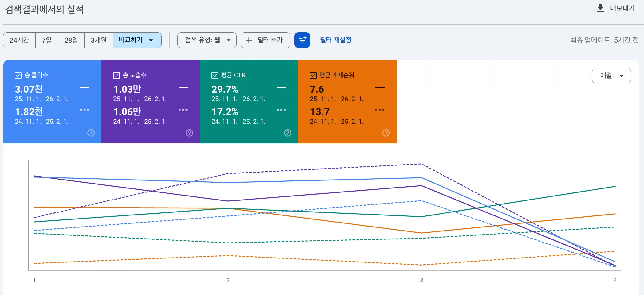Open the 검색 유형: 웹 dropdown
Viewport: 644px width, 295px height.
click(x=207, y=40)
